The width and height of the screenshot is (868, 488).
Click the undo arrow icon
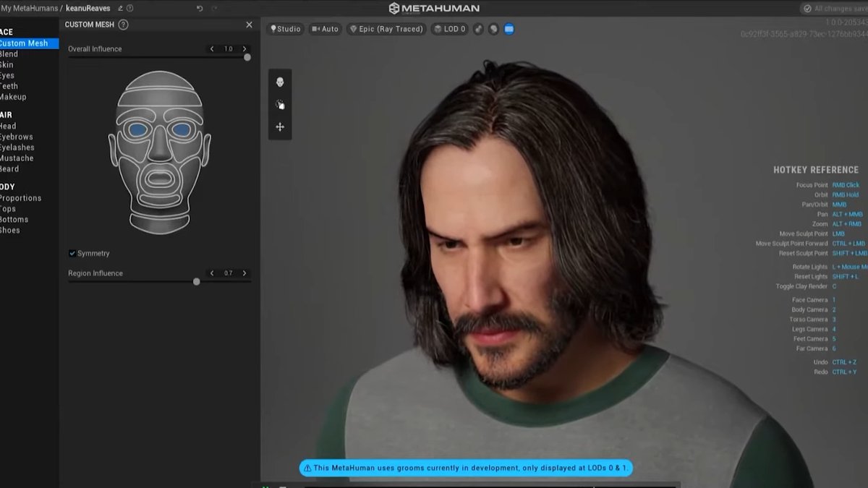tap(200, 9)
